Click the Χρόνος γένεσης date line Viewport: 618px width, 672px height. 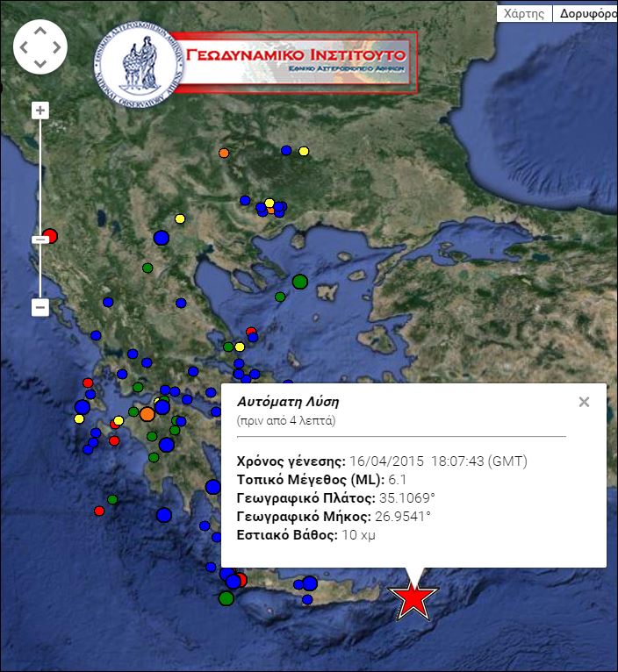coord(382,461)
